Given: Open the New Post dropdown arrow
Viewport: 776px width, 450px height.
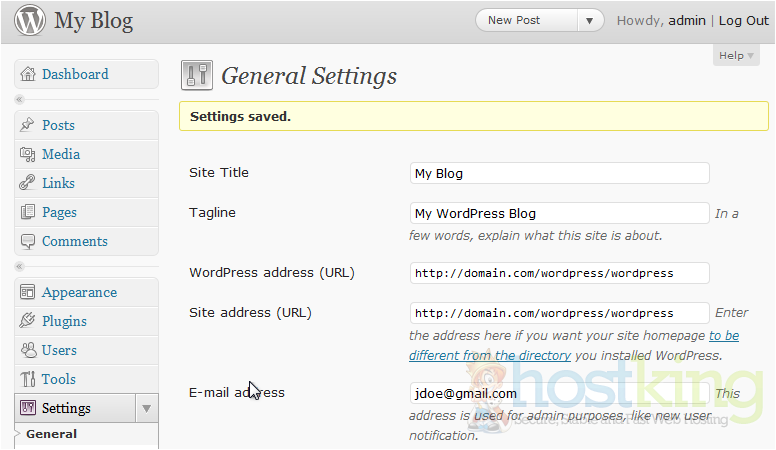Looking at the screenshot, I should tap(590, 20).
